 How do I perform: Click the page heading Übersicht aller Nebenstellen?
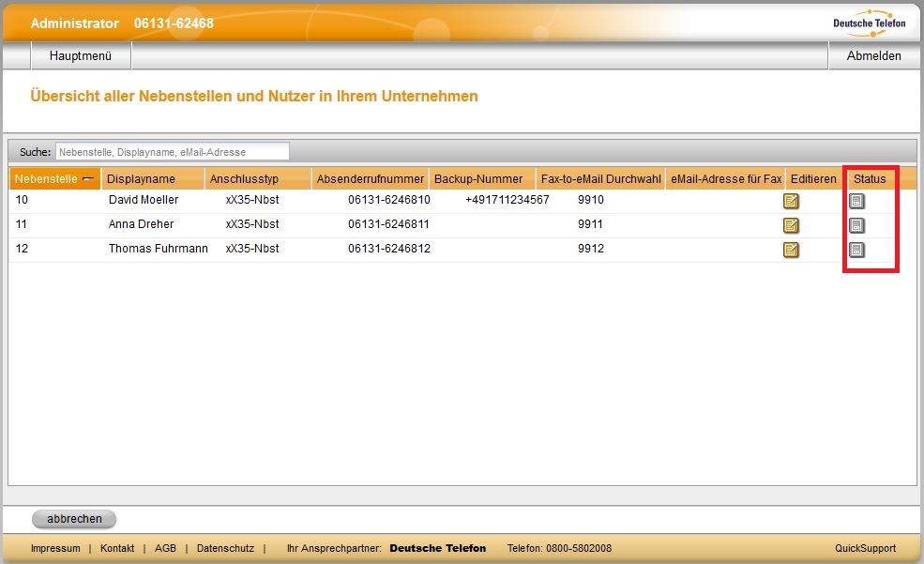pyautogui.click(x=254, y=96)
